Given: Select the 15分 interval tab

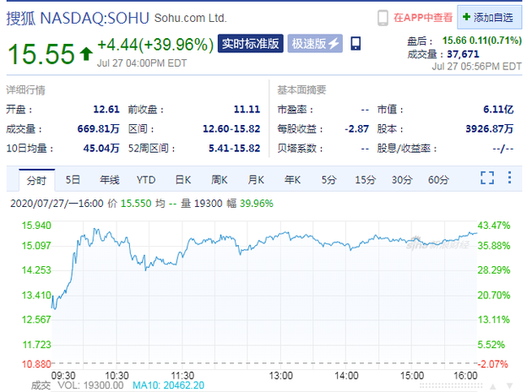Looking at the screenshot, I should point(366,180).
